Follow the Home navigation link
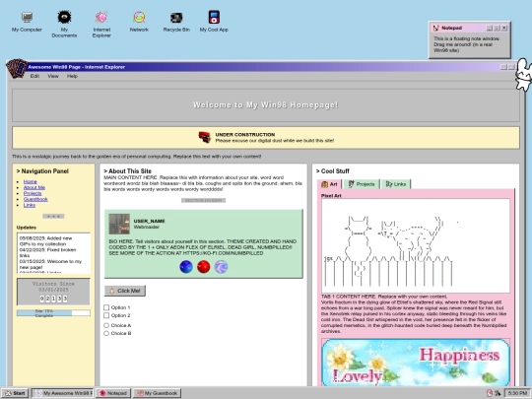This screenshot has height=399, width=532. pyautogui.click(x=30, y=181)
